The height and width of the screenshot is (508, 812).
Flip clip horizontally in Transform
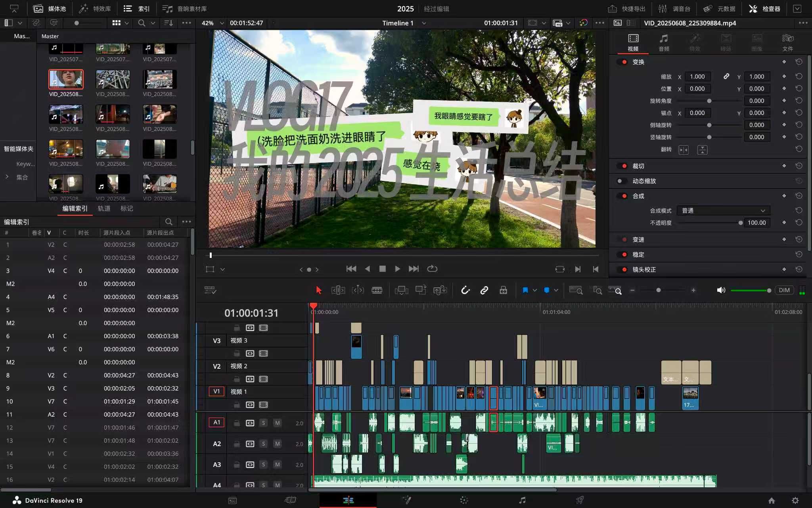(684, 150)
